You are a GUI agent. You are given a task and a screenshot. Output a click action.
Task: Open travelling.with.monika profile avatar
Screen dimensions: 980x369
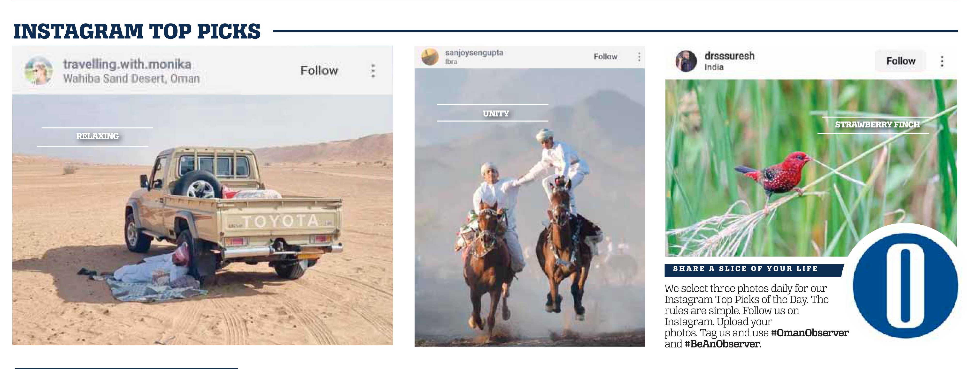click(38, 71)
